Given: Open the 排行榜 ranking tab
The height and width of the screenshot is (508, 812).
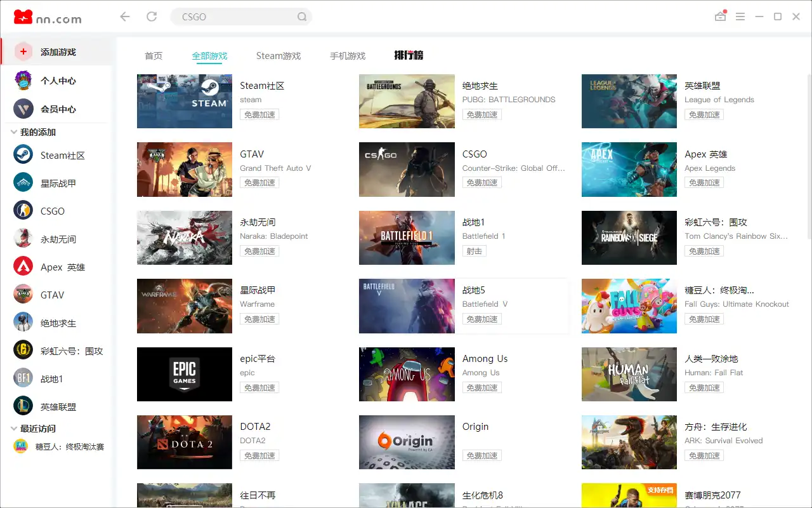Looking at the screenshot, I should tap(409, 55).
